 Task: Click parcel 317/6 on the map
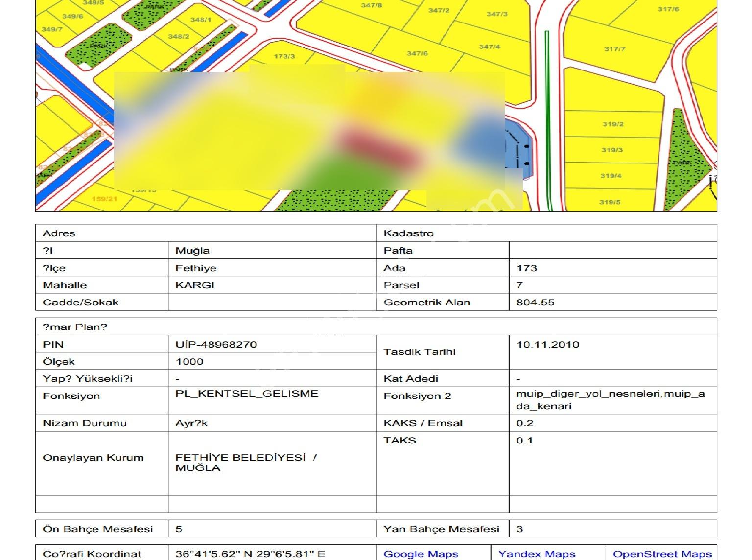tap(668, 9)
